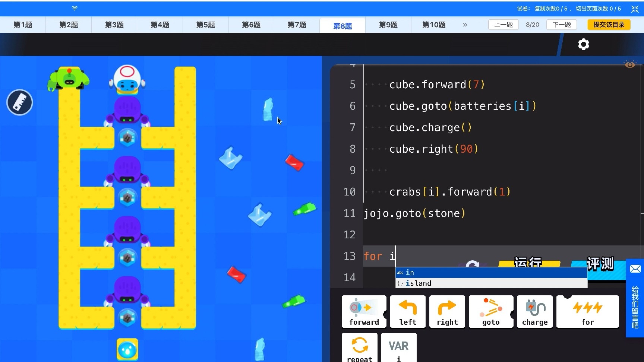644x362 pixels.
Task: Click the white astronaut robot character
Action: point(127,79)
